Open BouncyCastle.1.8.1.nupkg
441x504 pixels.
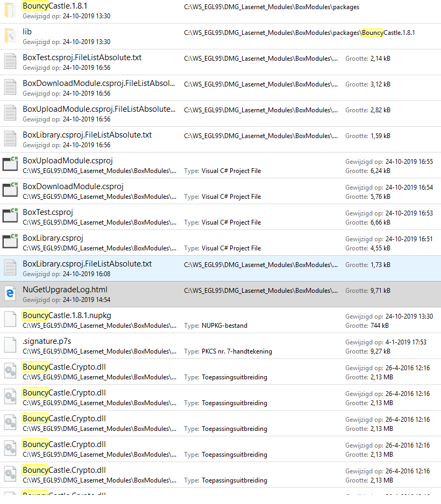coord(65,315)
